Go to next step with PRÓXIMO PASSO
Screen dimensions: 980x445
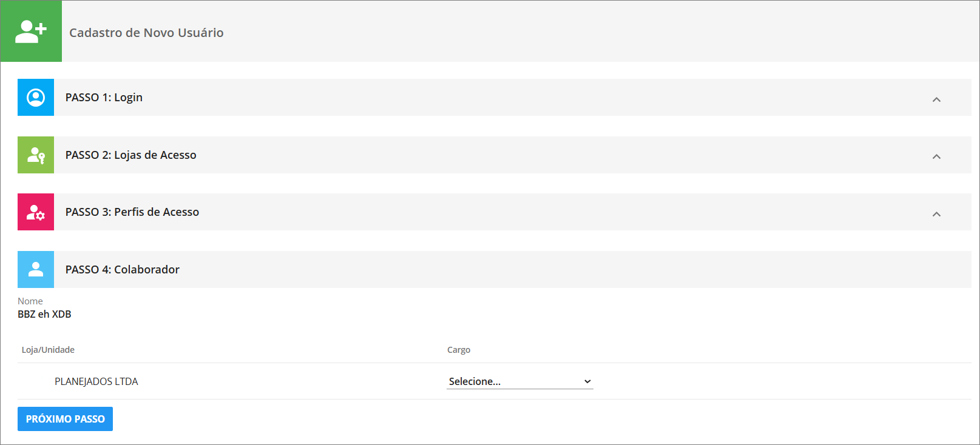point(65,419)
